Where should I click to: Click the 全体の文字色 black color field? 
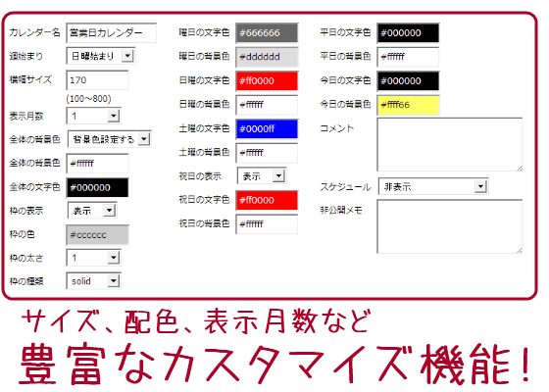pyautogui.click(x=97, y=187)
